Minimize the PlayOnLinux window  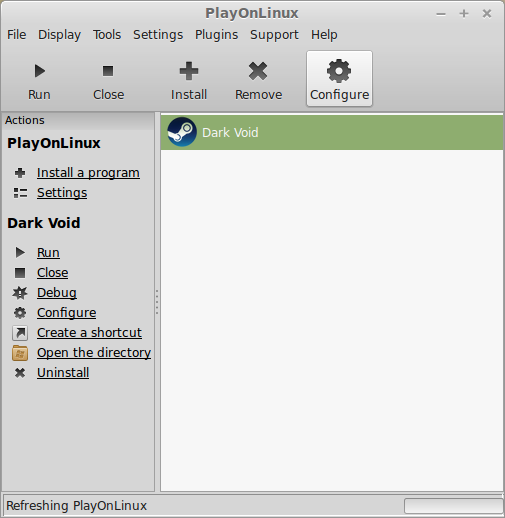point(441,14)
